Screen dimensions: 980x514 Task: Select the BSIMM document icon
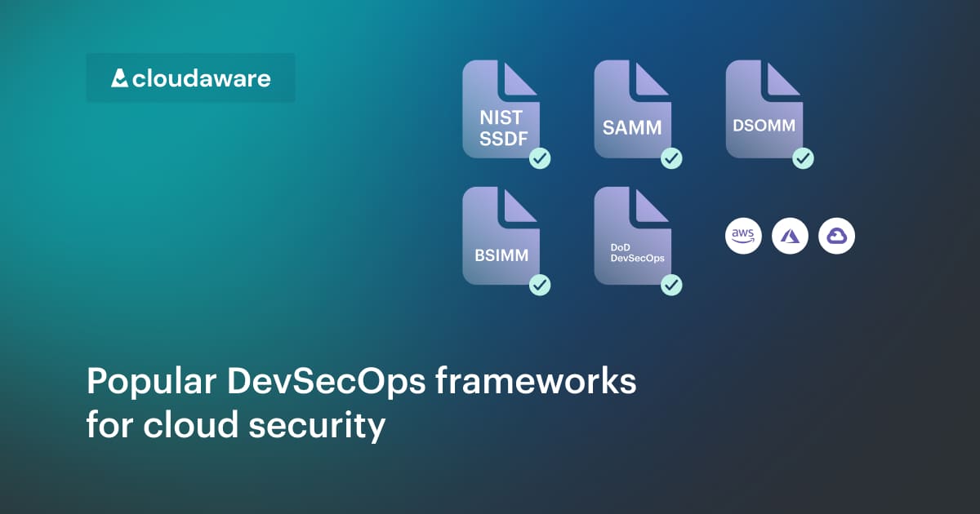(x=501, y=236)
